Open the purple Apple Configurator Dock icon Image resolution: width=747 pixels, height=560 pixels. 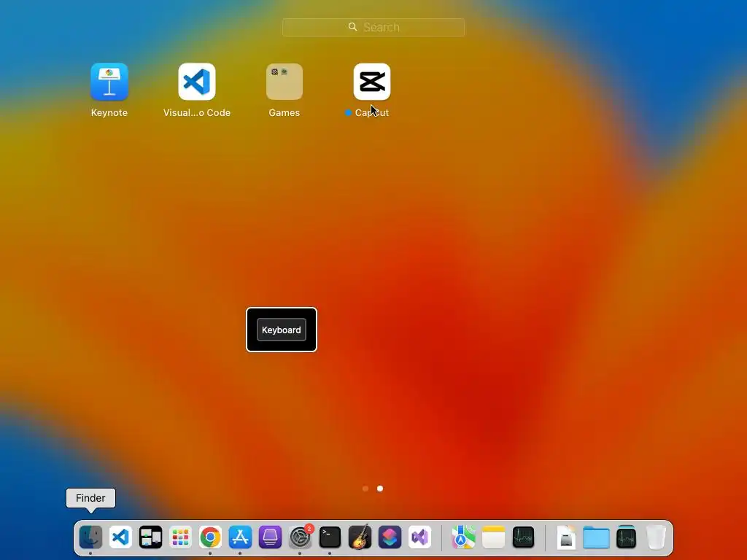(x=270, y=537)
